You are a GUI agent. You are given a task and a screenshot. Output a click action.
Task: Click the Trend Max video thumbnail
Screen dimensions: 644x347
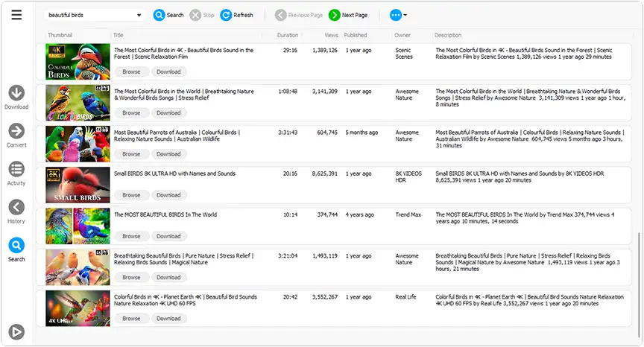(78, 226)
